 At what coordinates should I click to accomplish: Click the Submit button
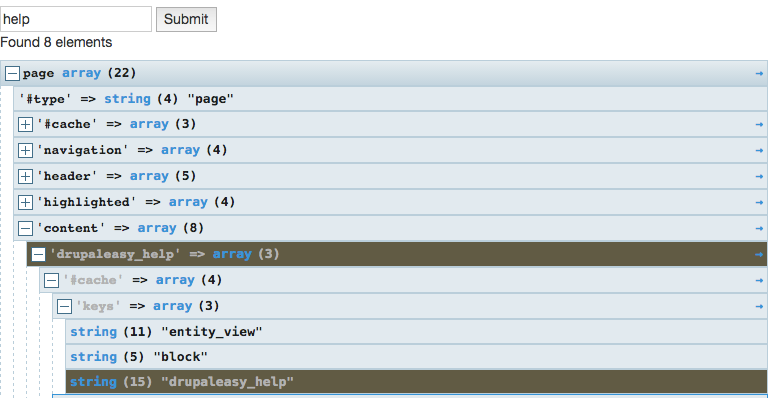pyautogui.click(x=186, y=20)
